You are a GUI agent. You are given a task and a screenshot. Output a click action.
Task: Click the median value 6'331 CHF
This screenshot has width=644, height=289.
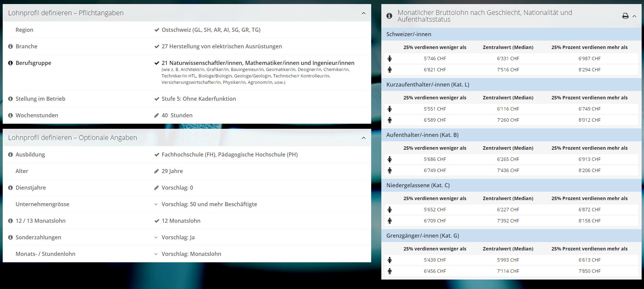click(508, 58)
